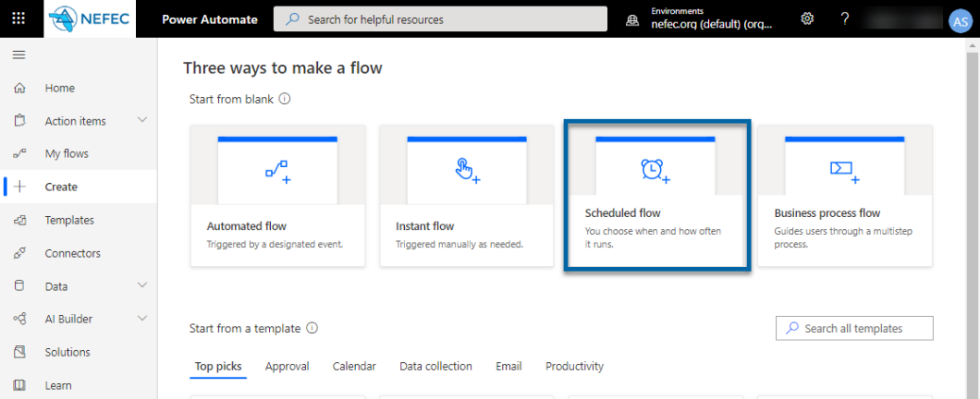Click the Search for helpful resources box
This screenshot has height=399, width=980.
(441, 19)
